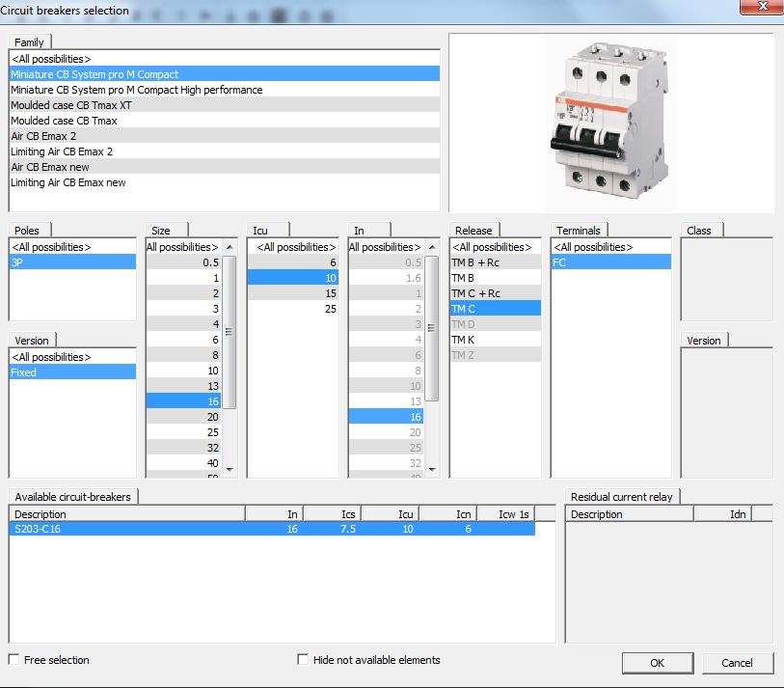Select size 16 in Size list
The image size is (784, 688).
point(184,401)
